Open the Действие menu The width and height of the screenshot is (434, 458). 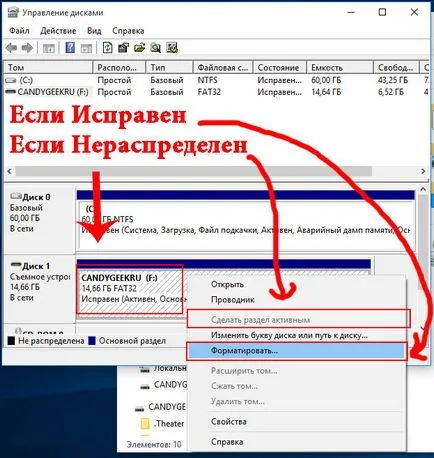point(58,31)
